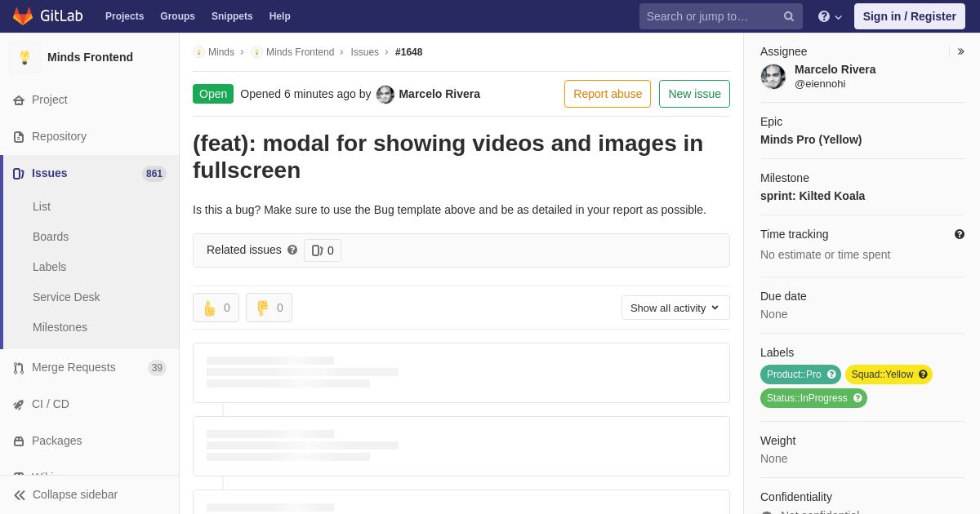Open the Issues breadcrumb link
The image size is (980, 514).
pos(364,52)
